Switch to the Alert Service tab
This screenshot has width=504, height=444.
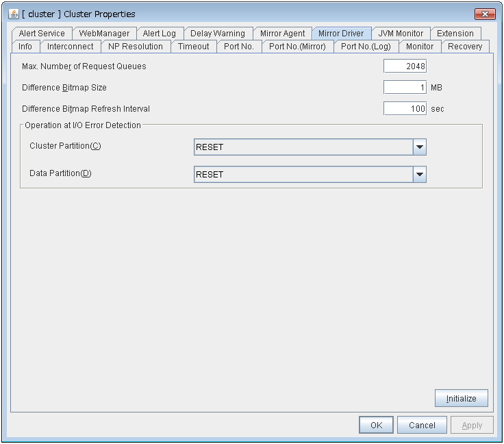pyautogui.click(x=42, y=34)
